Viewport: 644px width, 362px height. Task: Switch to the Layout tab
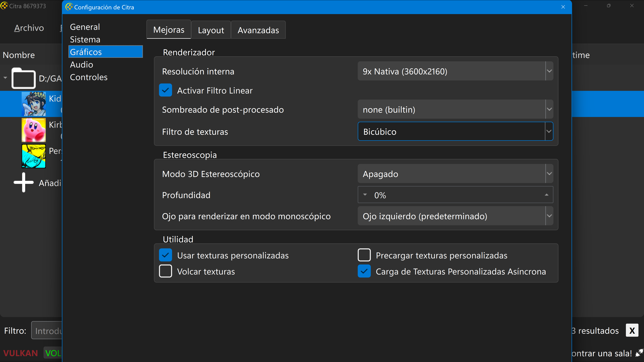tap(211, 30)
